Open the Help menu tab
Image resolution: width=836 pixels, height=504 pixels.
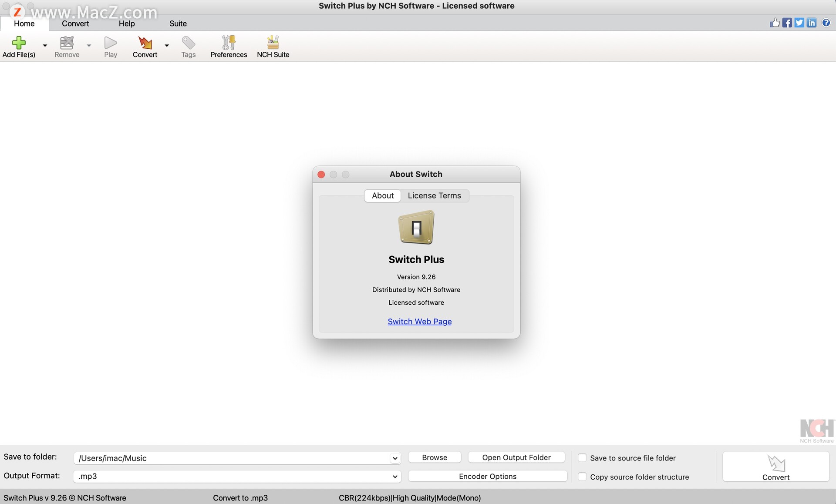click(127, 24)
